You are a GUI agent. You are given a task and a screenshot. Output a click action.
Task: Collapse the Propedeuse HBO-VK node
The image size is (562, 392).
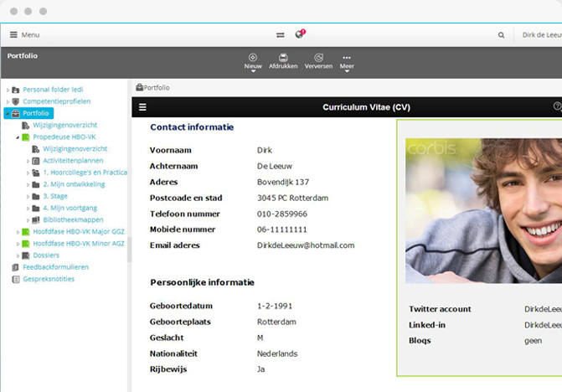pyautogui.click(x=18, y=137)
